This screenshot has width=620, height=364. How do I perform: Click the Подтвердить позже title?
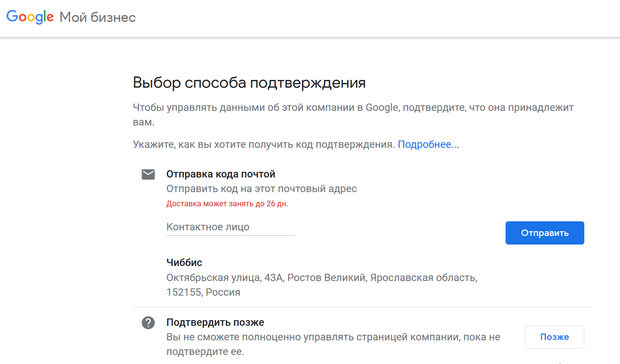tap(215, 322)
